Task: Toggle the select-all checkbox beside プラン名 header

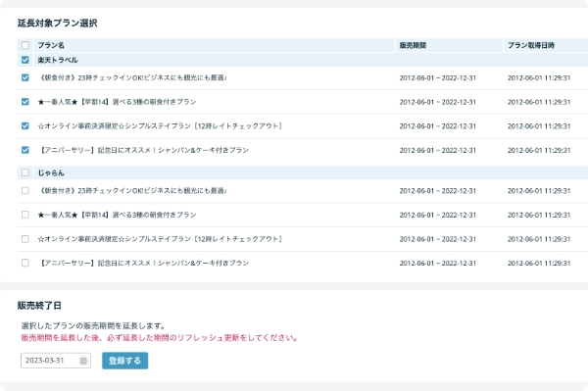Action: click(x=25, y=45)
